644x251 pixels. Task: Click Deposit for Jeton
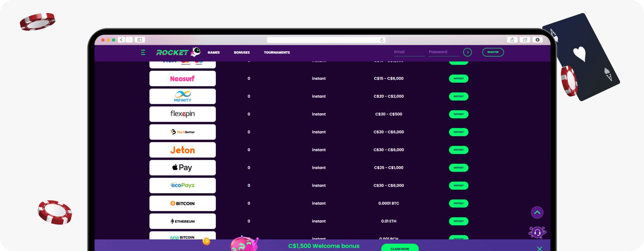(459, 150)
